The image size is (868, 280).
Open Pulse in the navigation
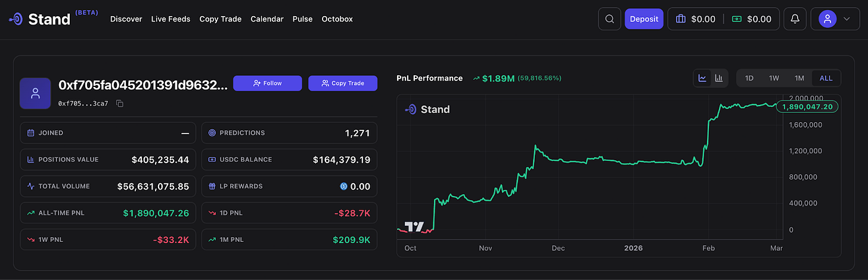click(302, 19)
